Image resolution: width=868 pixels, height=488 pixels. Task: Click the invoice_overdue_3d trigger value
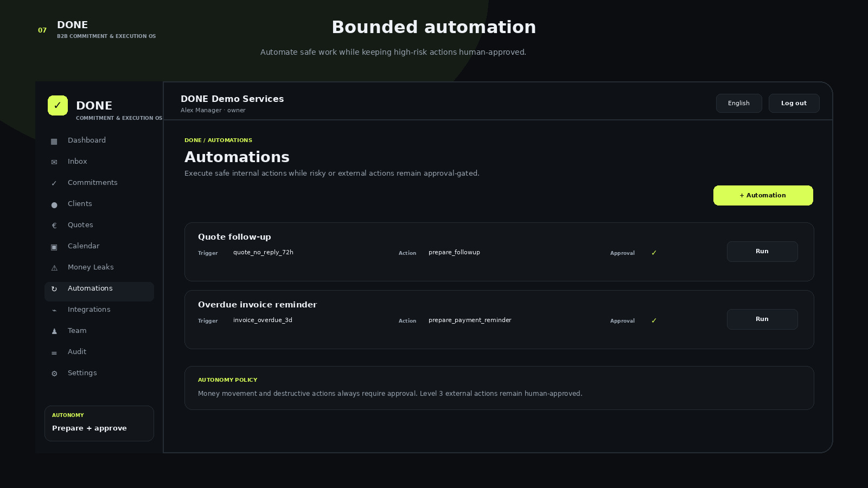pos(263,320)
